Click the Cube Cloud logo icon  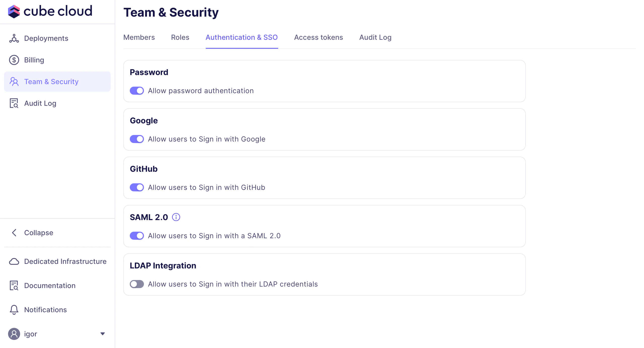[14, 12]
